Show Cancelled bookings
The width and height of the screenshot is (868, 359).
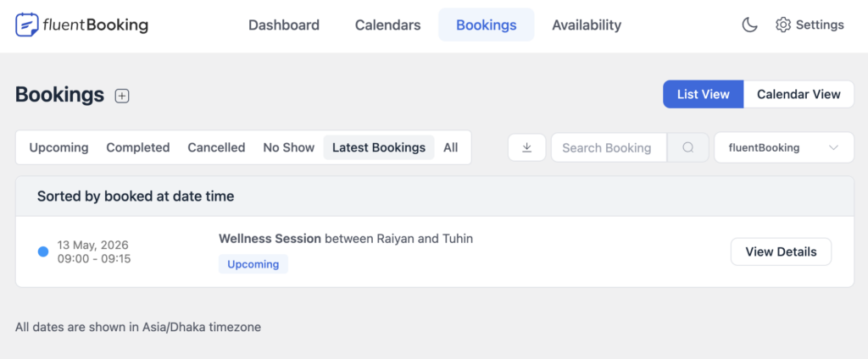[x=216, y=147]
